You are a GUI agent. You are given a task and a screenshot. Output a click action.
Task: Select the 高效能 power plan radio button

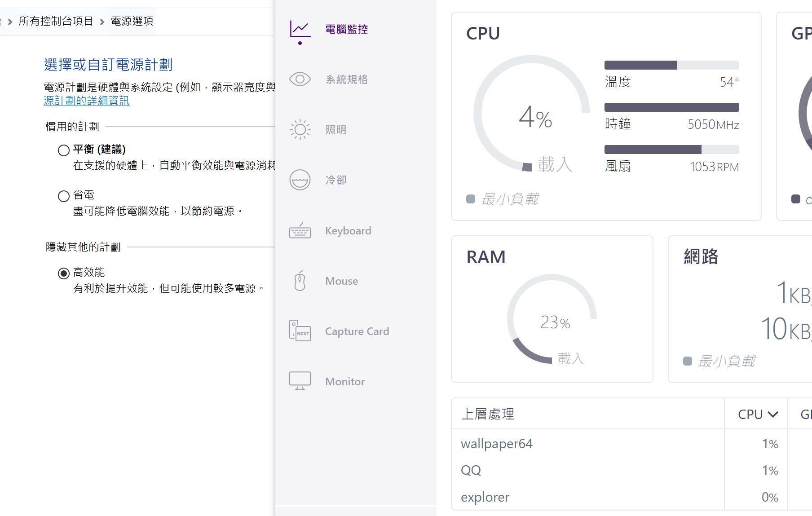(64, 273)
